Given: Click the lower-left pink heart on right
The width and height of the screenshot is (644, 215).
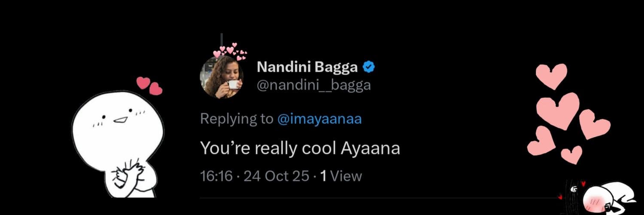Looking at the screenshot, I should pyautogui.click(x=541, y=142).
